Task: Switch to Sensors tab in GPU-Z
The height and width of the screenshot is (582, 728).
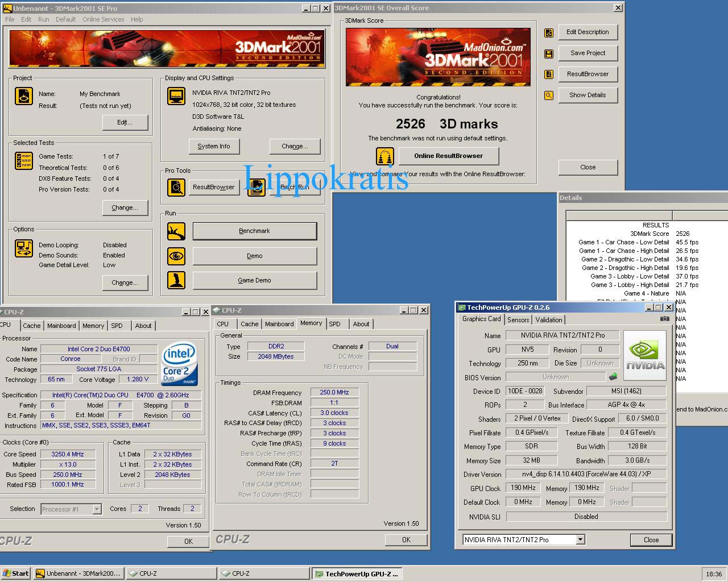Action: [x=518, y=320]
